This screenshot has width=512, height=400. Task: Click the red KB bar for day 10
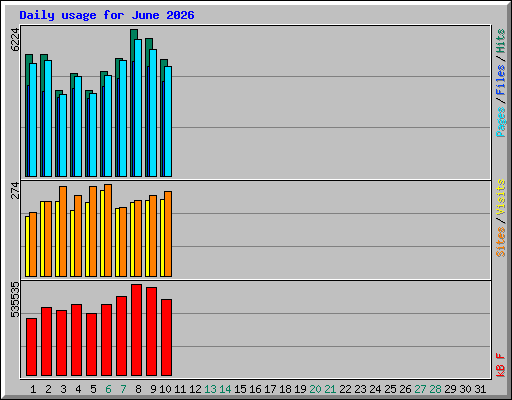pyautogui.click(x=167, y=337)
